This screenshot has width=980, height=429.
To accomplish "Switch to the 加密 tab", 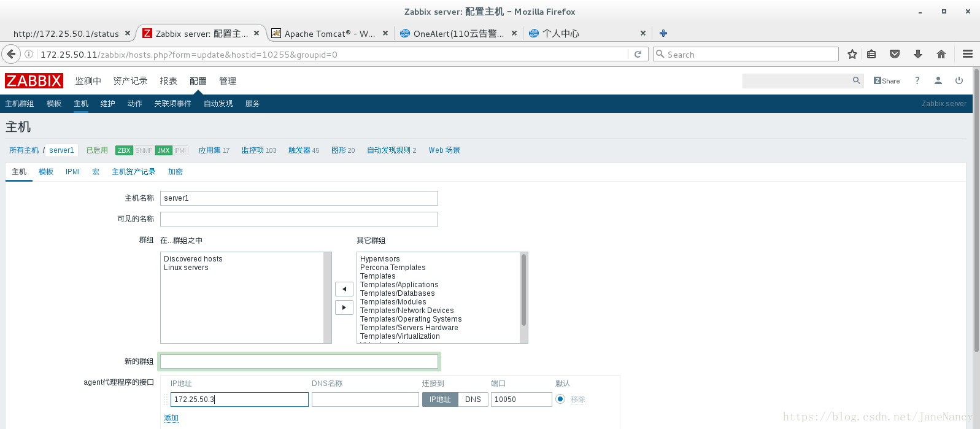I will point(176,172).
